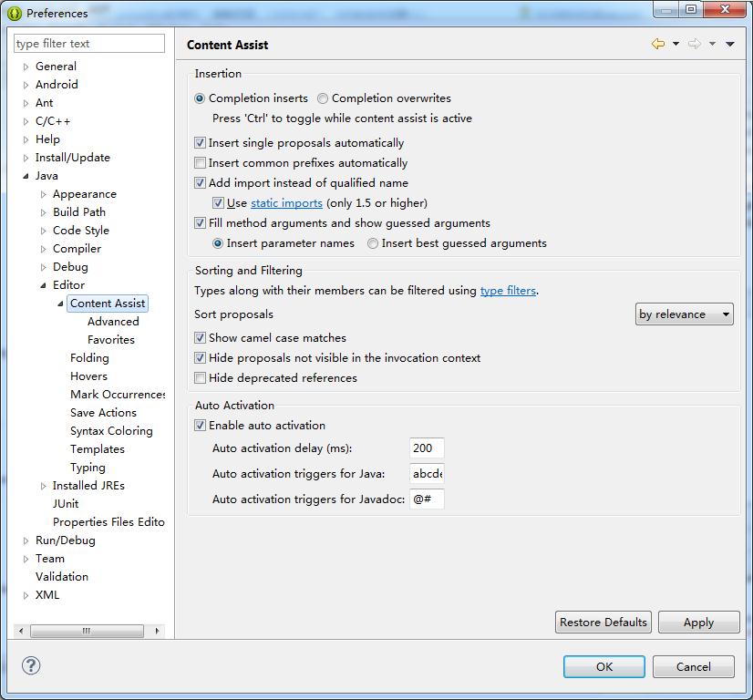
Task: Collapse the Editor tree node
Action: tap(43, 285)
